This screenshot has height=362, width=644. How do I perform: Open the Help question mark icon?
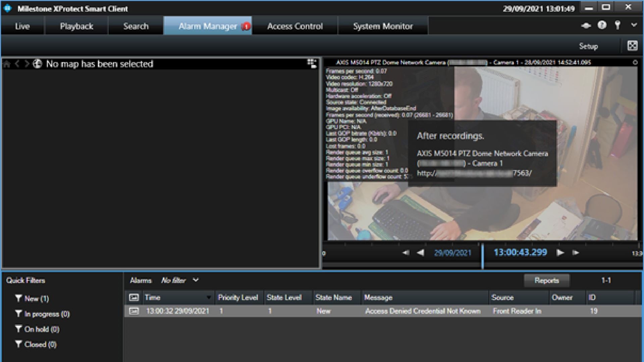(x=602, y=25)
